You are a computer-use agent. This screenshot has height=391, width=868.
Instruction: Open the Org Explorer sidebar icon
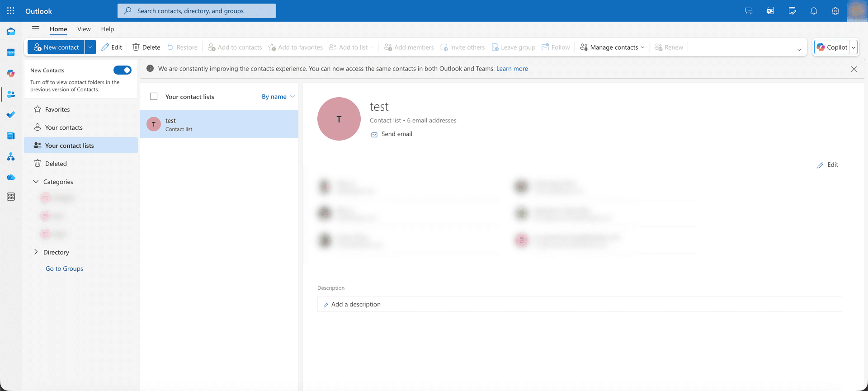coord(11,157)
